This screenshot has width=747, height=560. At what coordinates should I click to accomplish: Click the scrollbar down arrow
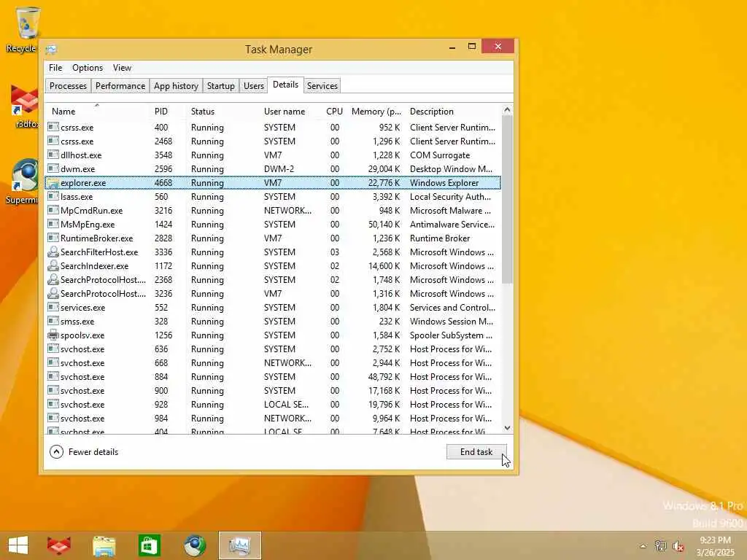click(x=508, y=427)
